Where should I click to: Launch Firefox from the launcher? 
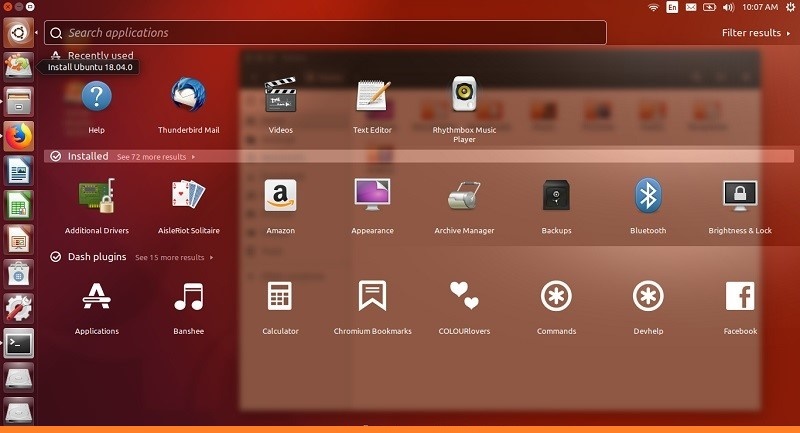click(x=18, y=136)
